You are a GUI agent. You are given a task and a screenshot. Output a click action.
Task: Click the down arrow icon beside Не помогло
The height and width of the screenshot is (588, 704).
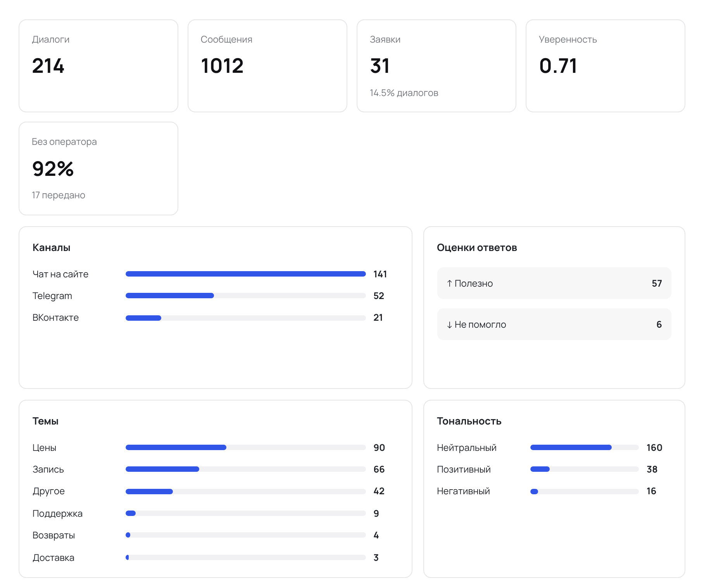pos(450,325)
